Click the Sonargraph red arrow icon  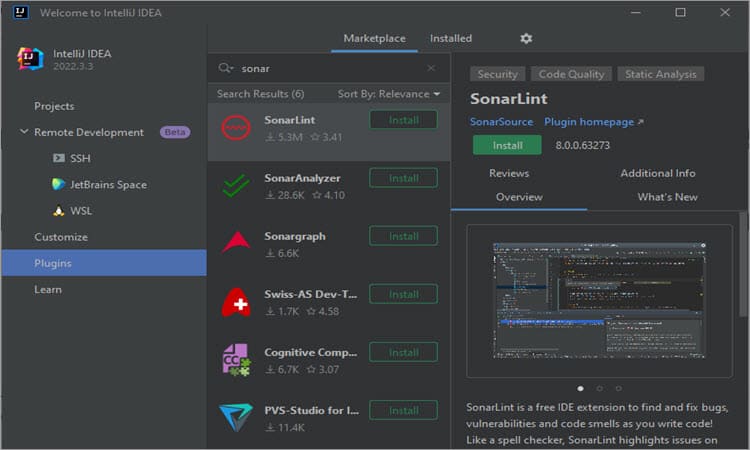236,242
